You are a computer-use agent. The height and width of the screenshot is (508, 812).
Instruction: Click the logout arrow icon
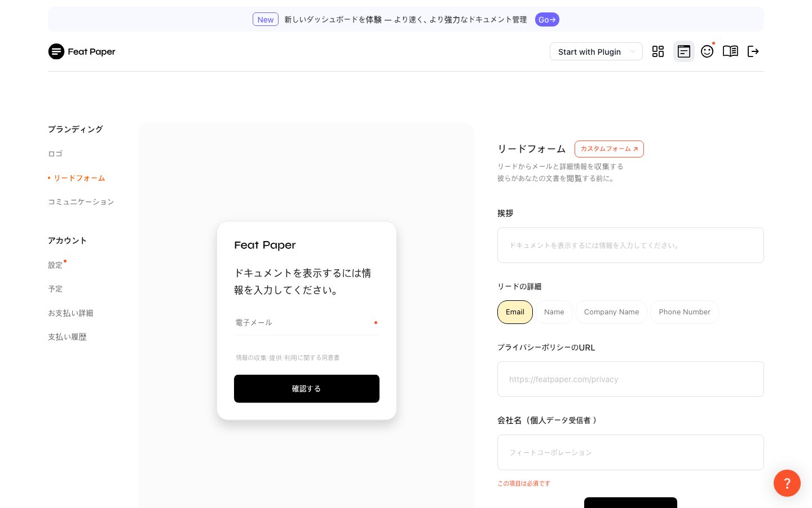[753, 51]
